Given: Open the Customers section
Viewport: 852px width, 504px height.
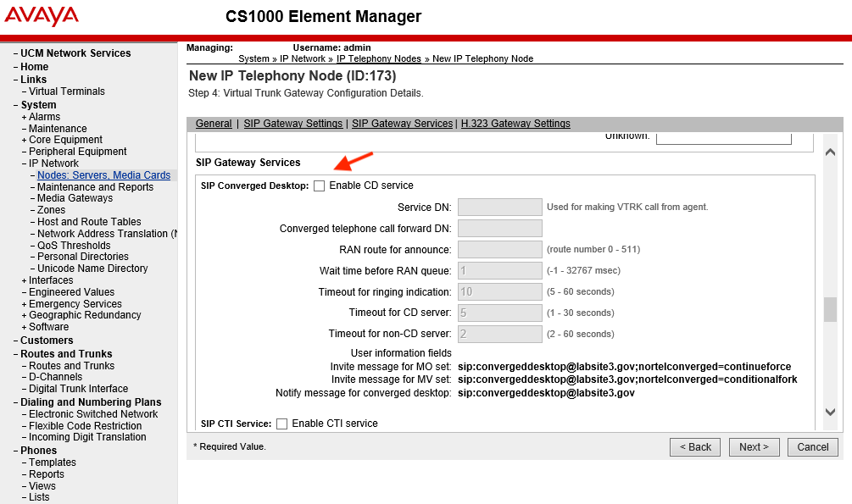Looking at the screenshot, I should [x=47, y=341].
